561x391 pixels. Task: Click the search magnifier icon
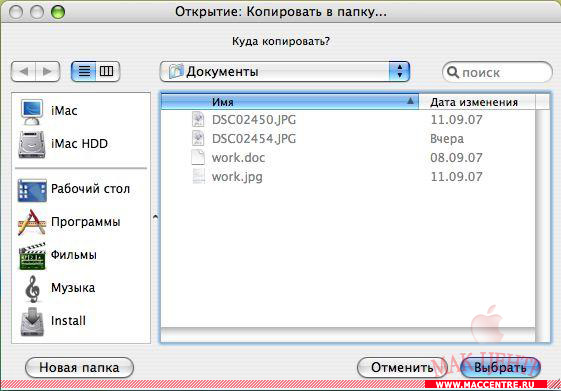[x=453, y=72]
